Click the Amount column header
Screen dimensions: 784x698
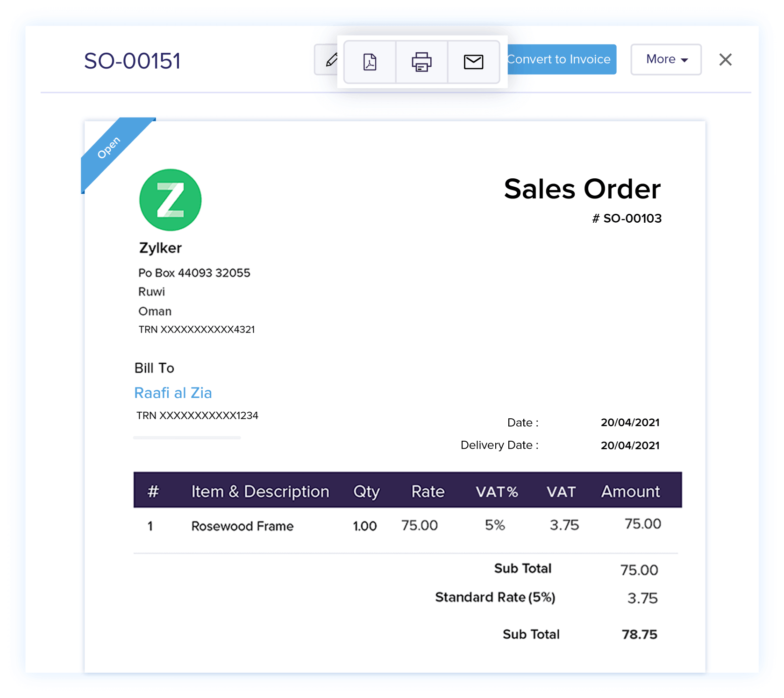[630, 491]
